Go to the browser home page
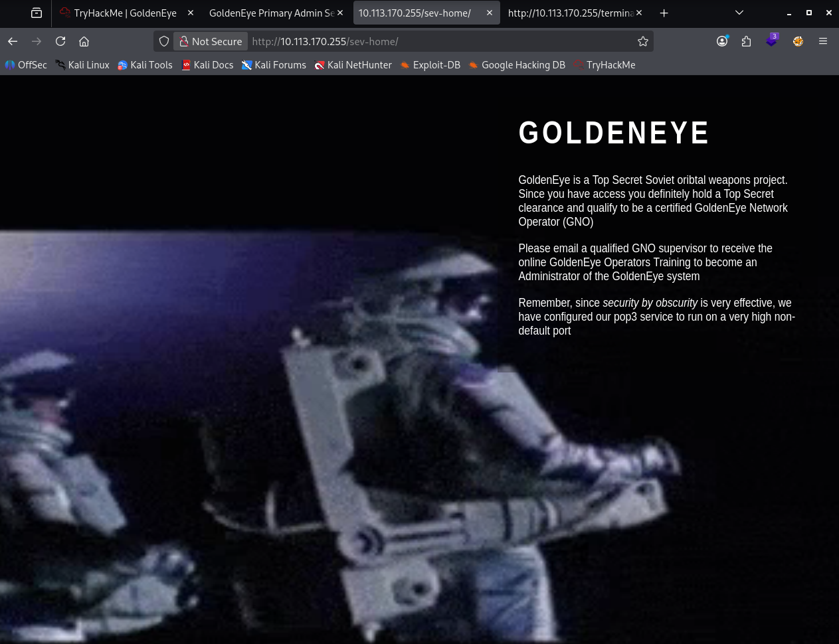 click(x=84, y=41)
